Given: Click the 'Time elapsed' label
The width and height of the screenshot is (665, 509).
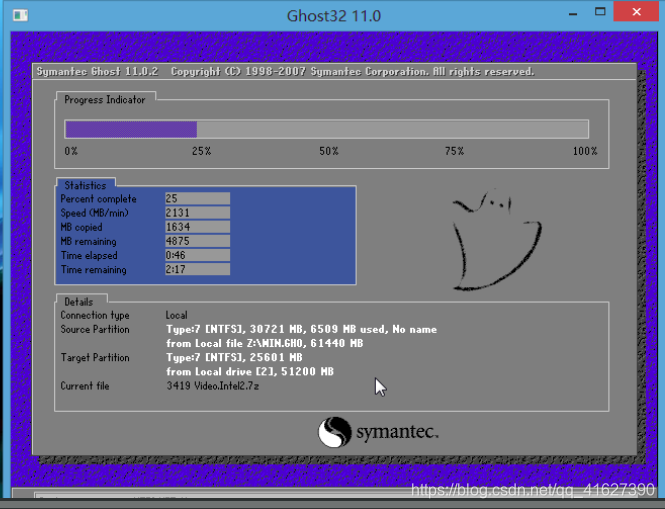Looking at the screenshot, I should pyautogui.click(x=89, y=255).
